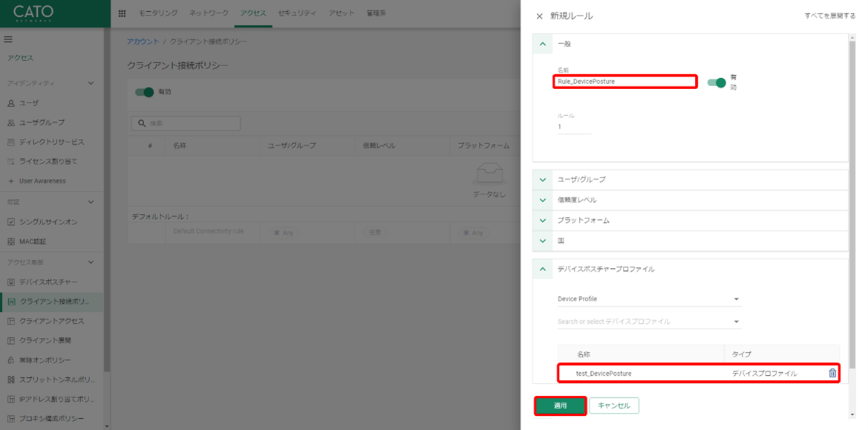
Task: Open the アセット menu
Action: click(x=342, y=13)
